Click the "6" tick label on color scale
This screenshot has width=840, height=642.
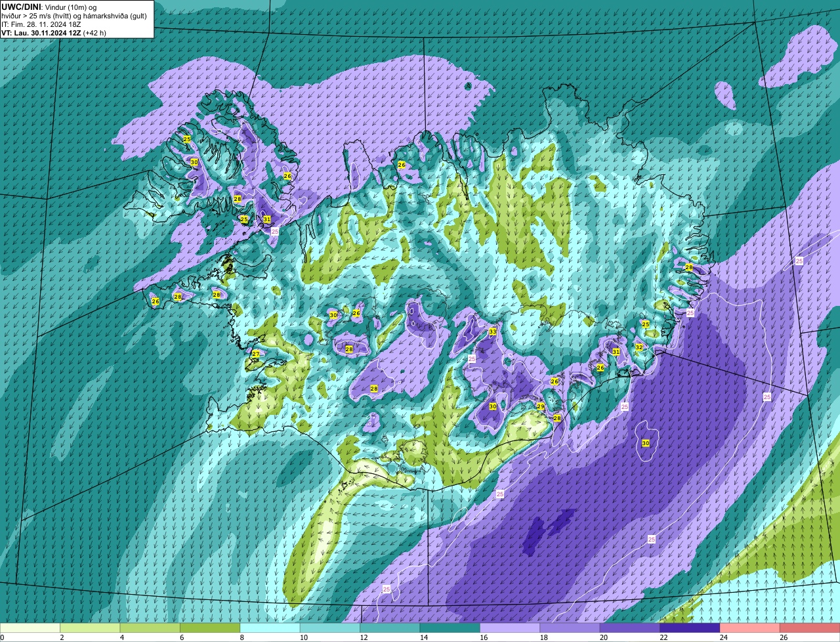[182, 637]
